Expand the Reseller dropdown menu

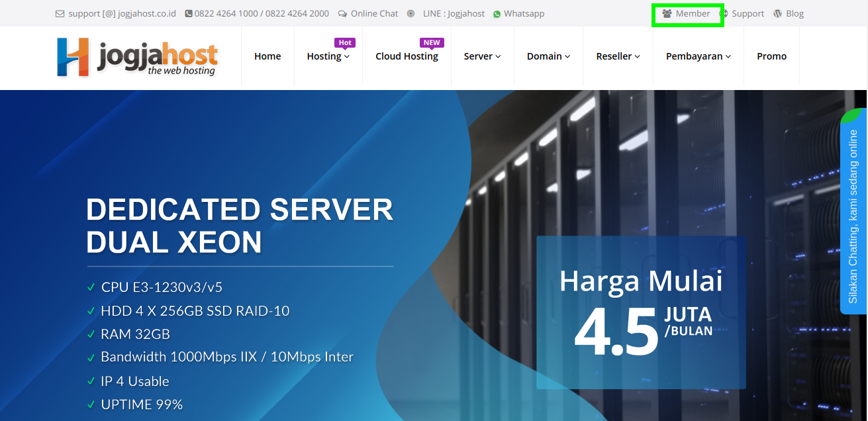(x=618, y=57)
